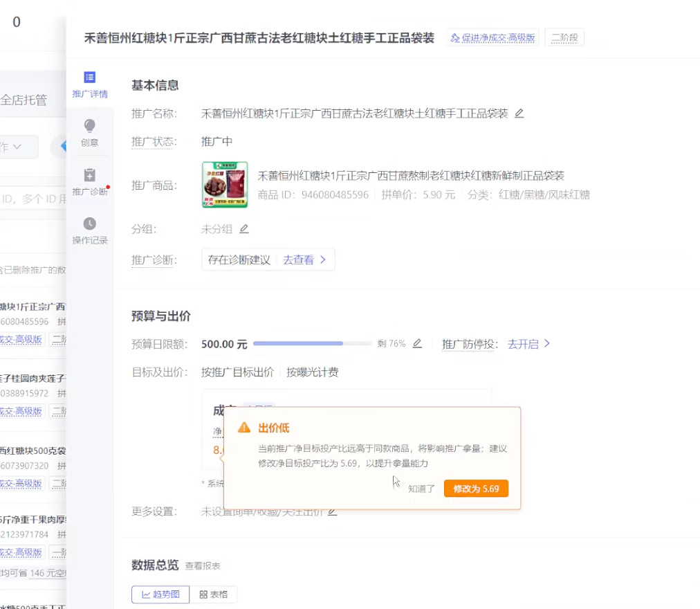Click the 未分组 group value
Viewport: 700px width, 609px height.
point(217,229)
